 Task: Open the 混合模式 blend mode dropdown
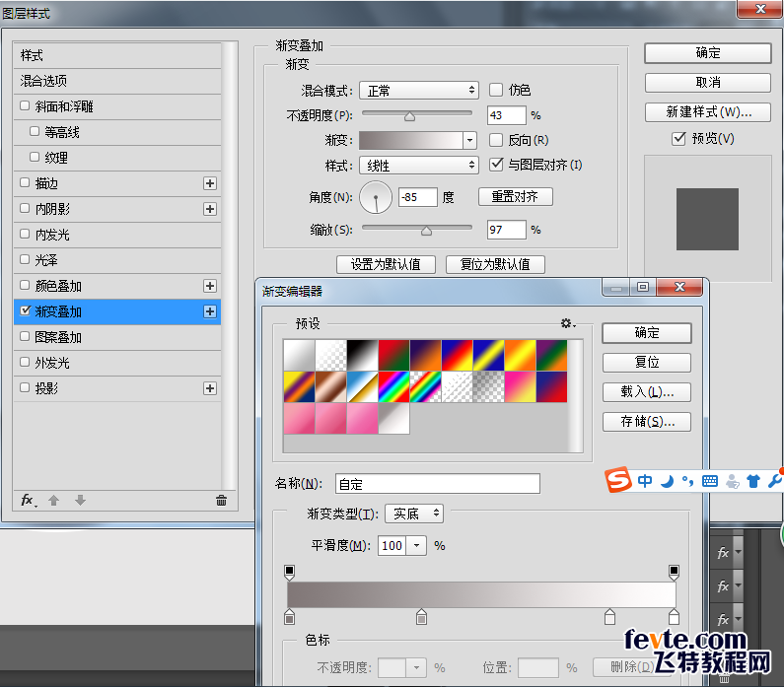click(x=418, y=90)
